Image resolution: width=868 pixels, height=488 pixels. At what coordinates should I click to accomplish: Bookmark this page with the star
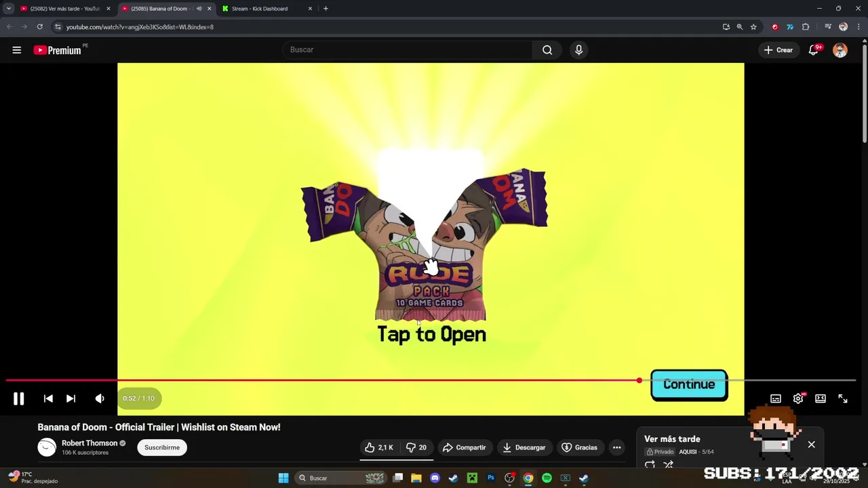click(753, 27)
